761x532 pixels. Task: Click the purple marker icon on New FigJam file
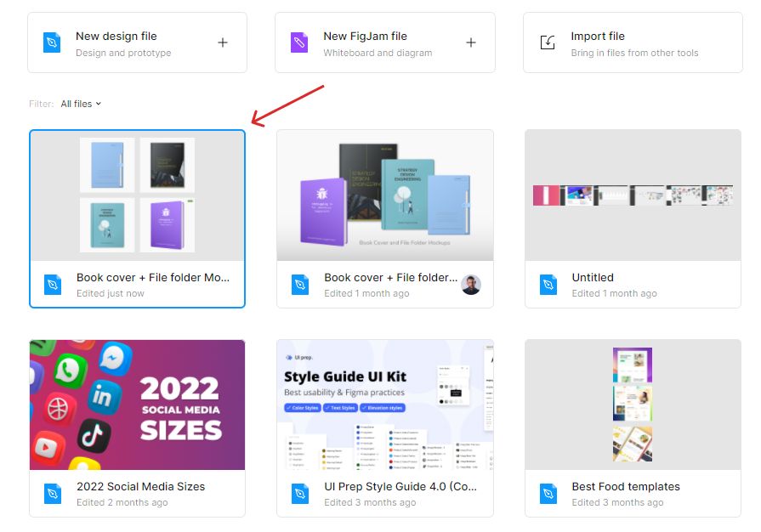click(x=299, y=42)
